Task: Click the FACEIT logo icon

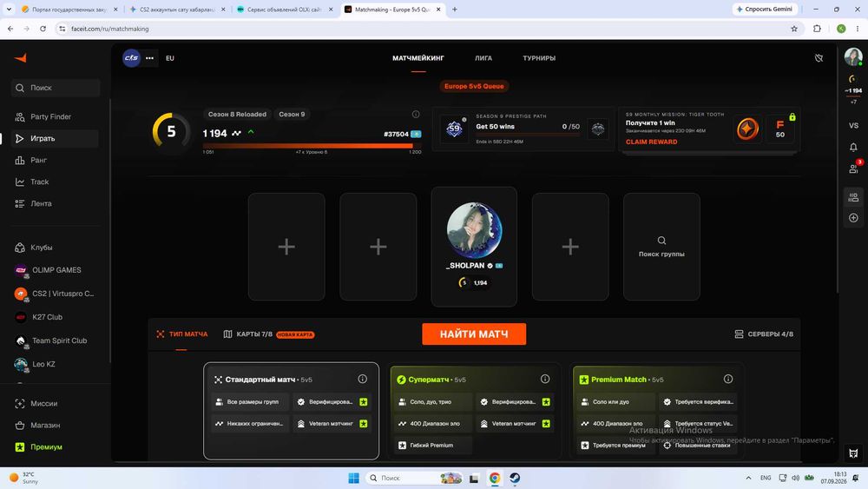Action: point(21,58)
